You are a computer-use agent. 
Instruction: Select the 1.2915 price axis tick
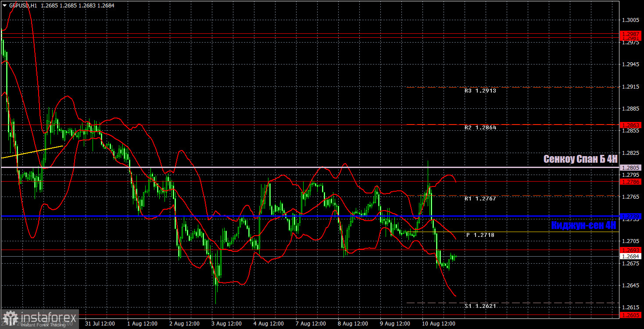(x=630, y=87)
